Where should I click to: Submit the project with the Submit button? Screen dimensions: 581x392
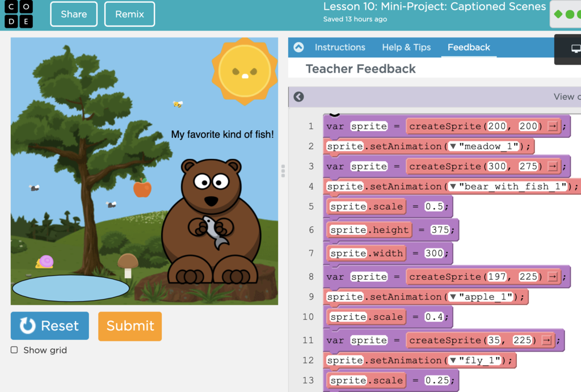(130, 326)
